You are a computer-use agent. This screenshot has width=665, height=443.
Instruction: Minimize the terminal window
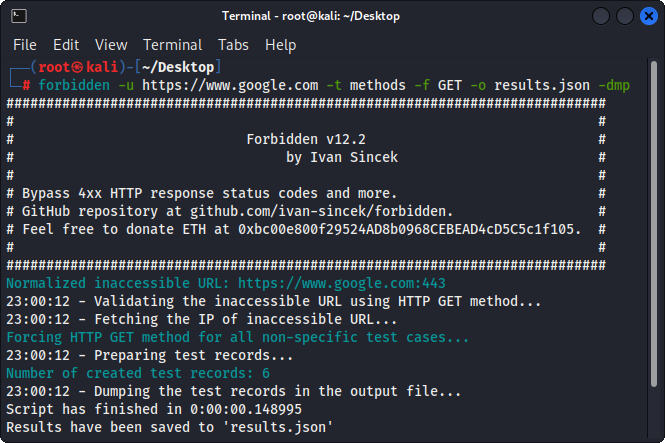point(600,16)
